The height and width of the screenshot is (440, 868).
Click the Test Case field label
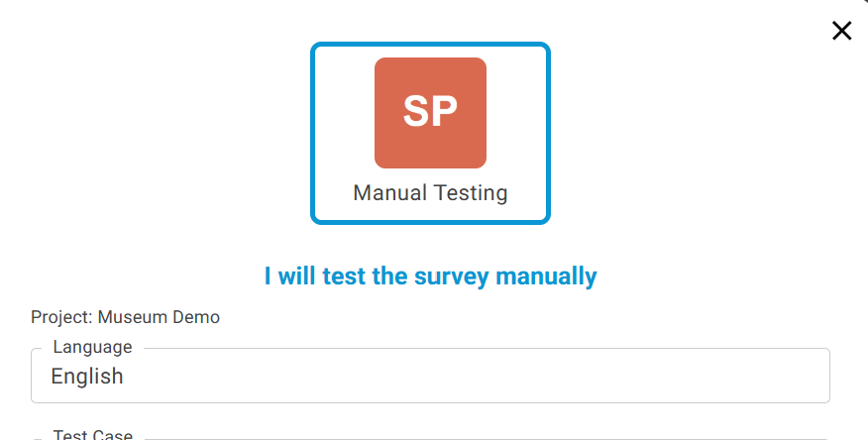point(92,435)
